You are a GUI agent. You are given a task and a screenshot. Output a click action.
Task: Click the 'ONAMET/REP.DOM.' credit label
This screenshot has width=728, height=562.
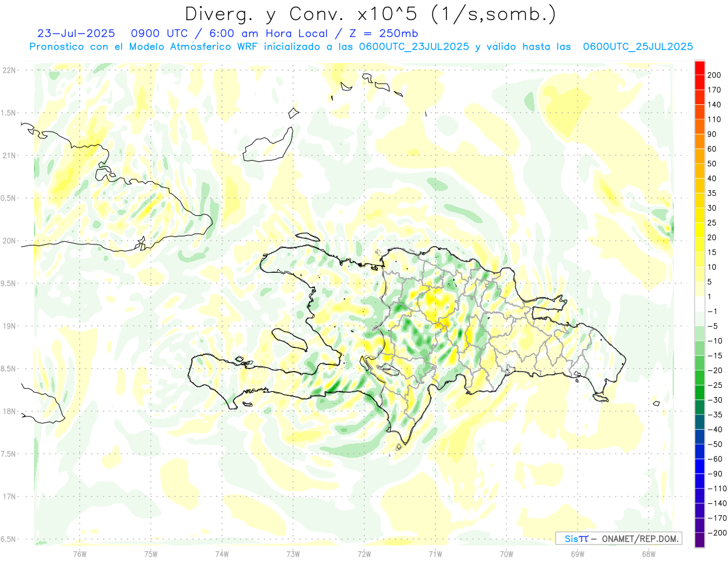pos(639,538)
